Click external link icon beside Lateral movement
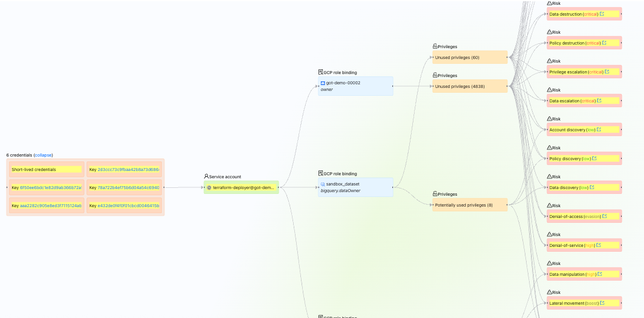This screenshot has width=644, height=318. pyautogui.click(x=602, y=303)
